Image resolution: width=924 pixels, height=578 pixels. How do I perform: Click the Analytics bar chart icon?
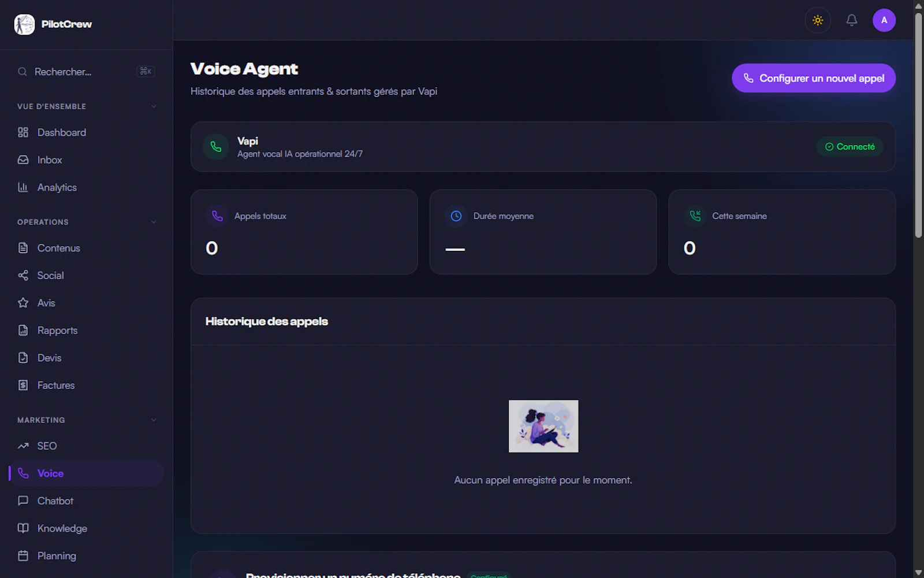(23, 187)
